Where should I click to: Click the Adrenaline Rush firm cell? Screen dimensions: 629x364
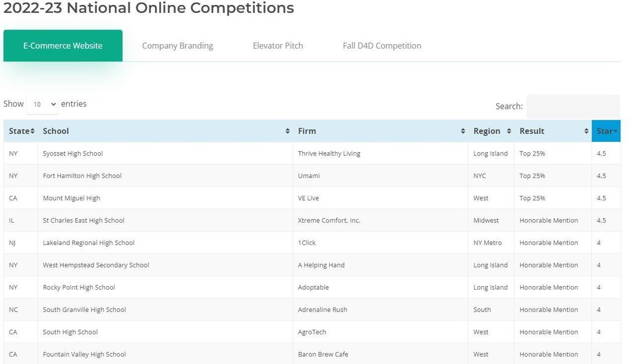pyautogui.click(x=380, y=309)
